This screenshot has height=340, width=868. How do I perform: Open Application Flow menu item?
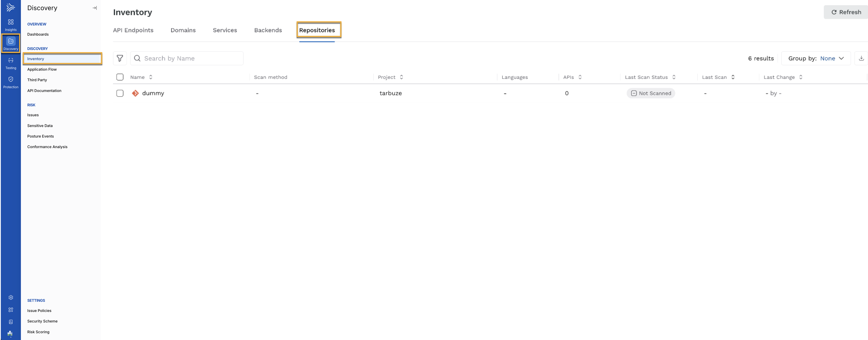click(x=42, y=69)
